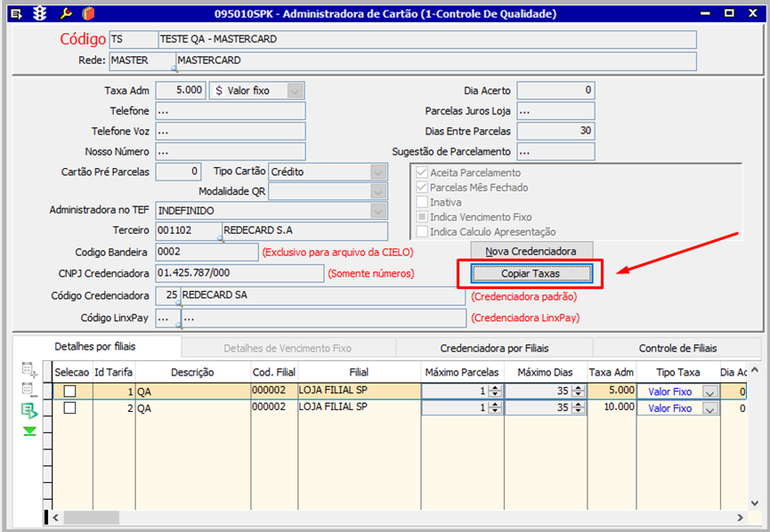Switch to the Credenciadora por Filiais tab
770x532 pixels.
tap(494, 348)
